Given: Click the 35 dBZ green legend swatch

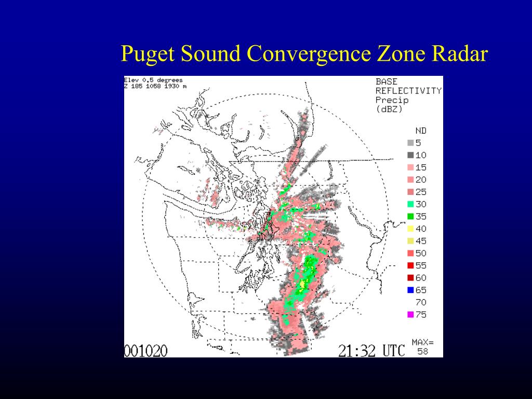Looking at the screenshot, I should tap(410, 217).
